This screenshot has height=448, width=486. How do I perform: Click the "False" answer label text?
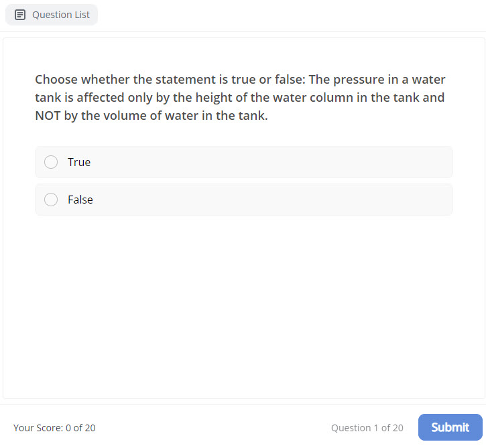point(80,200)
